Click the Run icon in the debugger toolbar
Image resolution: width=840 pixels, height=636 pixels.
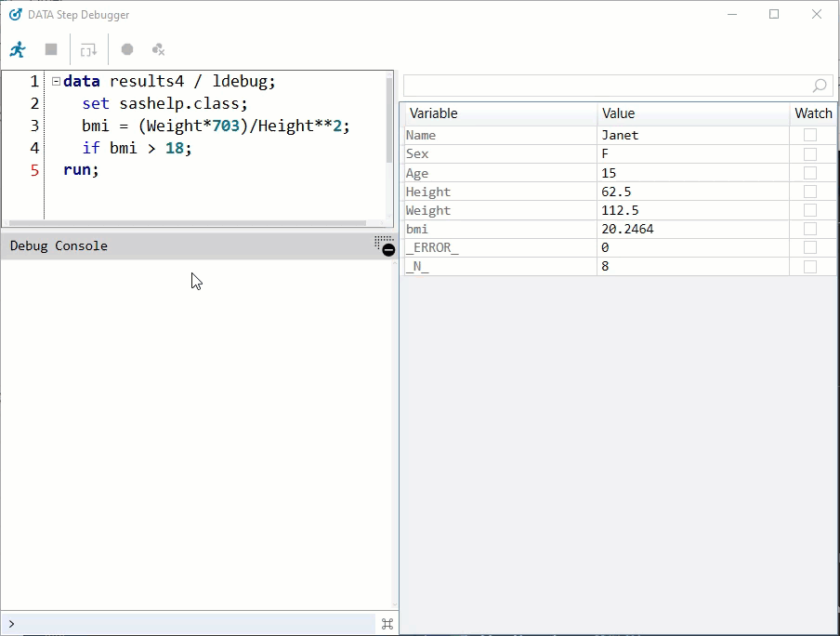17,48
